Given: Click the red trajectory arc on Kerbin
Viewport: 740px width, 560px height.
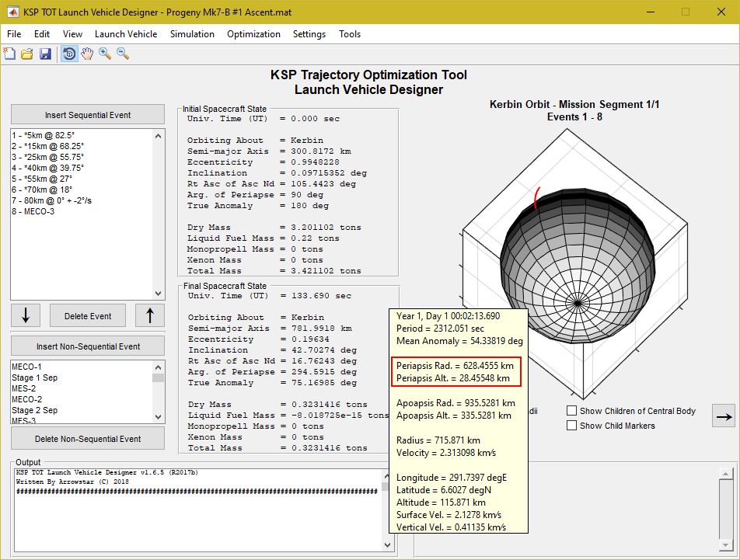Looking at the screenshot, I should (x=536, y=198).
